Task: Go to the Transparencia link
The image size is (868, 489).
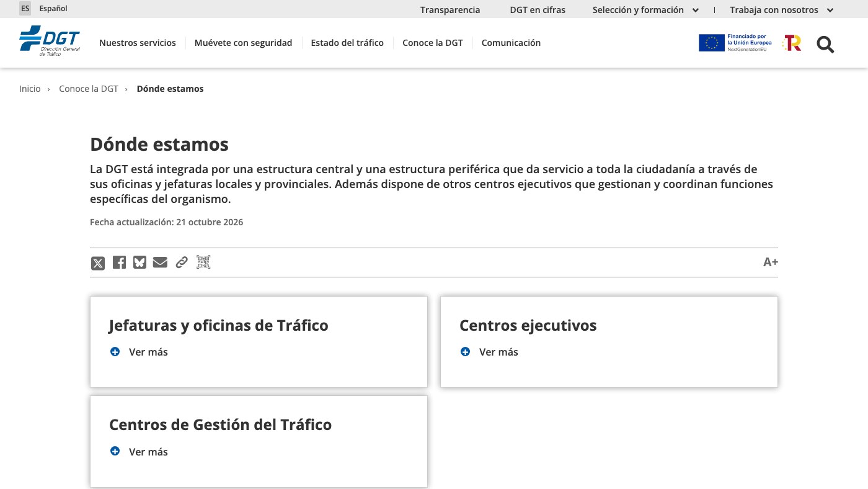Action: pos(450,10)
